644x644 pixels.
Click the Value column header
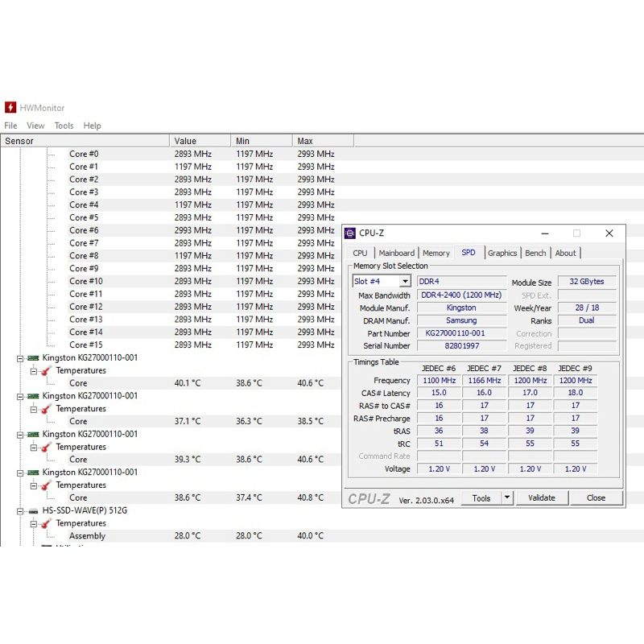[x=185, y=141]
